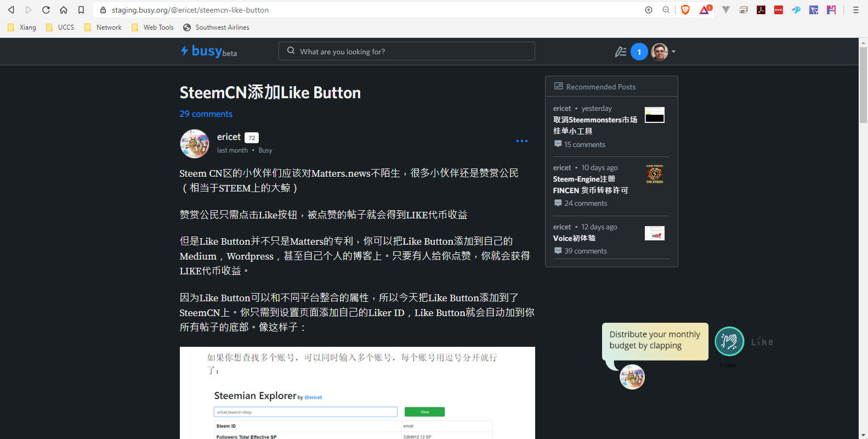The height and width of the screenshot is (439, 868).
Task: Open the Steemmonsters post thumbnail
Action: pos(655,115)
